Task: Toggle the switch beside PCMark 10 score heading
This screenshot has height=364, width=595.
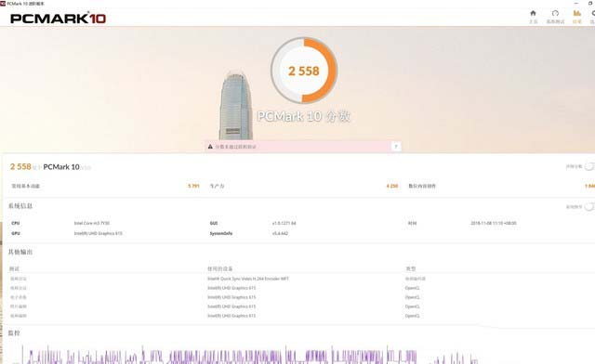Action: tap(589, 166)
